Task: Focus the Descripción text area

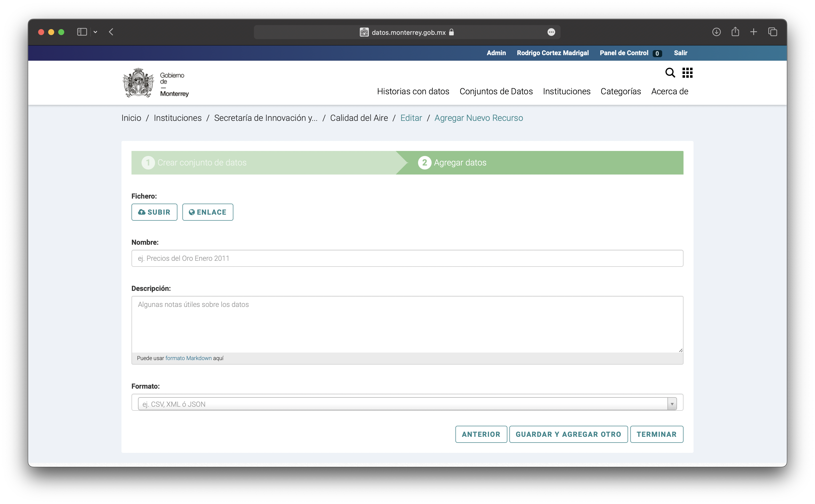Action: pyautogui.click(x=407, y=324)
